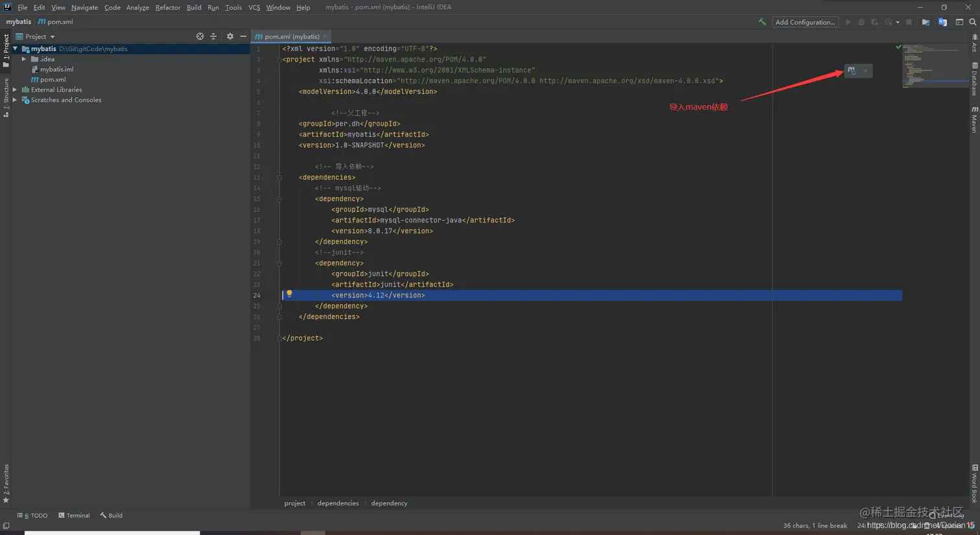Fold the dependencies block at line 13
The width and height of the screenshot is (980, 535).
pos(279,177)
